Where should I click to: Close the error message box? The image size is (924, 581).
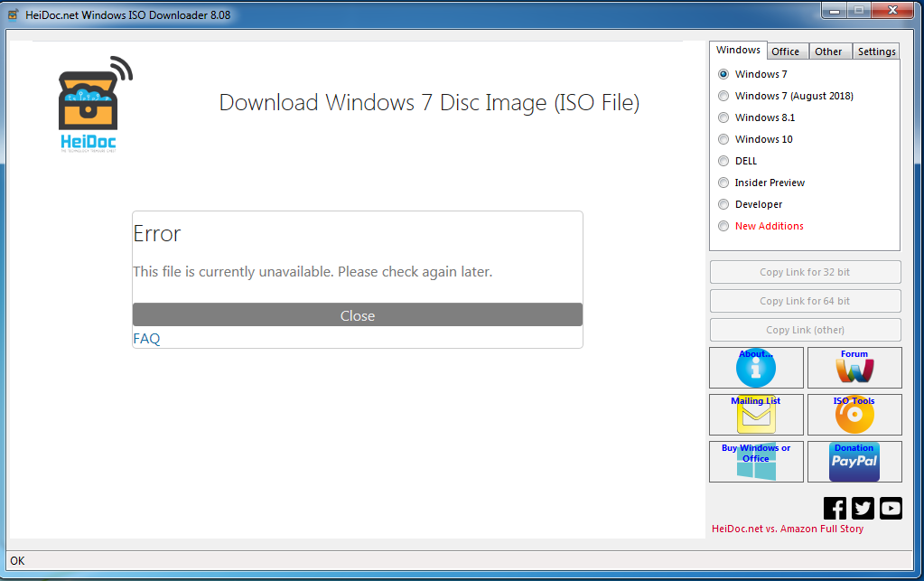358,315
